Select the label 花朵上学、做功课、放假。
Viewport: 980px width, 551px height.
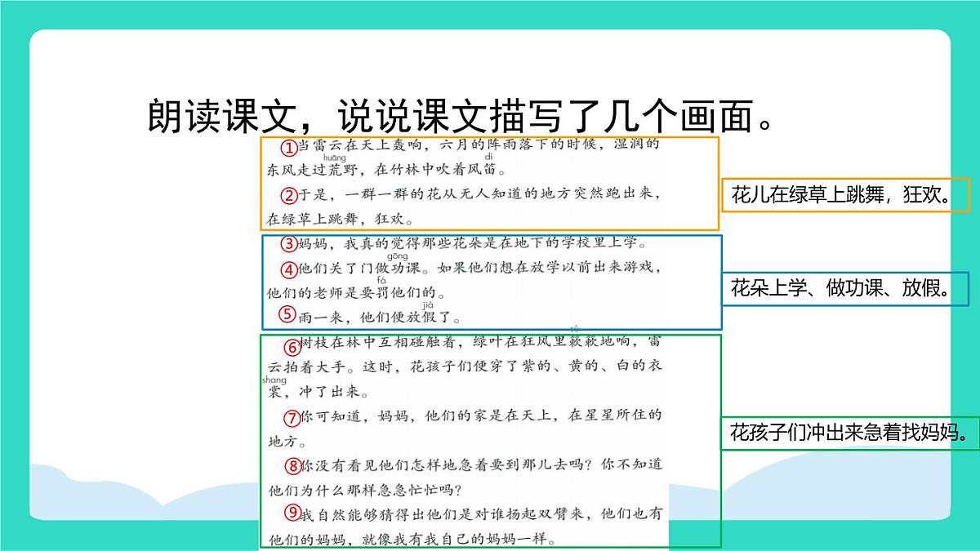coord(840,287)
